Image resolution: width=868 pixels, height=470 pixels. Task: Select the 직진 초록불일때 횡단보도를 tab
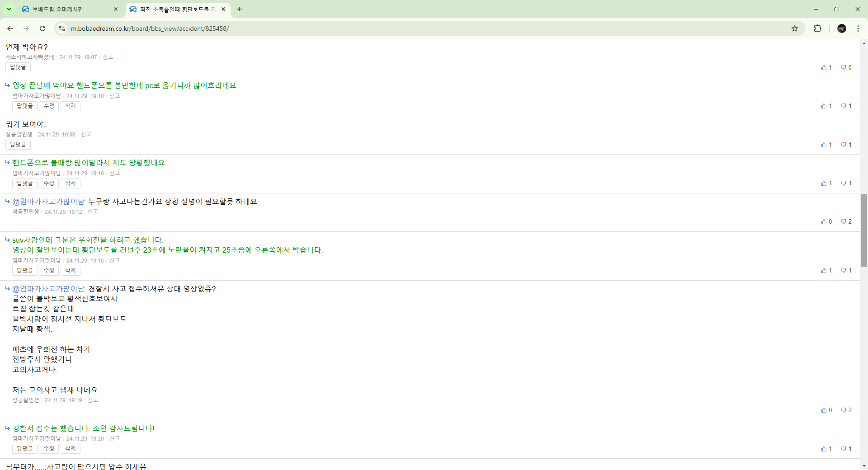pyautogui.click(x=178, y=9)
